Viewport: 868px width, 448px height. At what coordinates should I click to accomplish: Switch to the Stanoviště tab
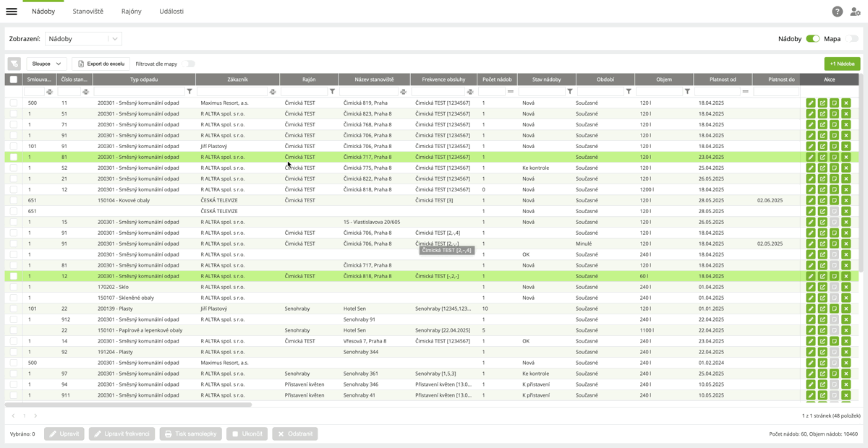88,12
